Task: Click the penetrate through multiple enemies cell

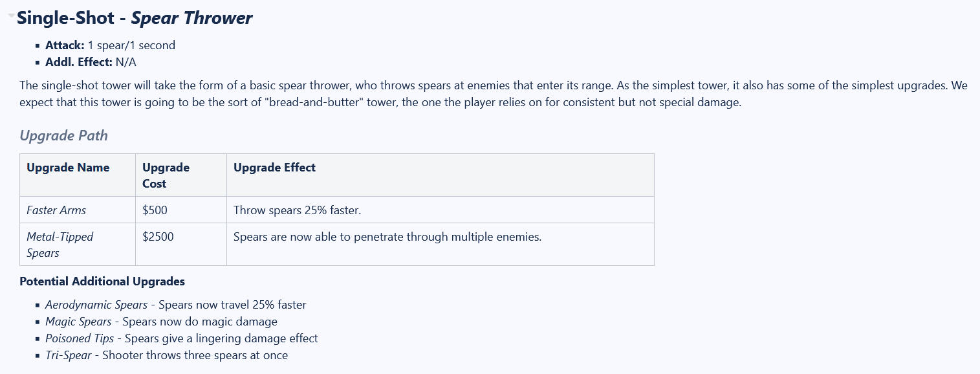Action: tap(441, 245)
